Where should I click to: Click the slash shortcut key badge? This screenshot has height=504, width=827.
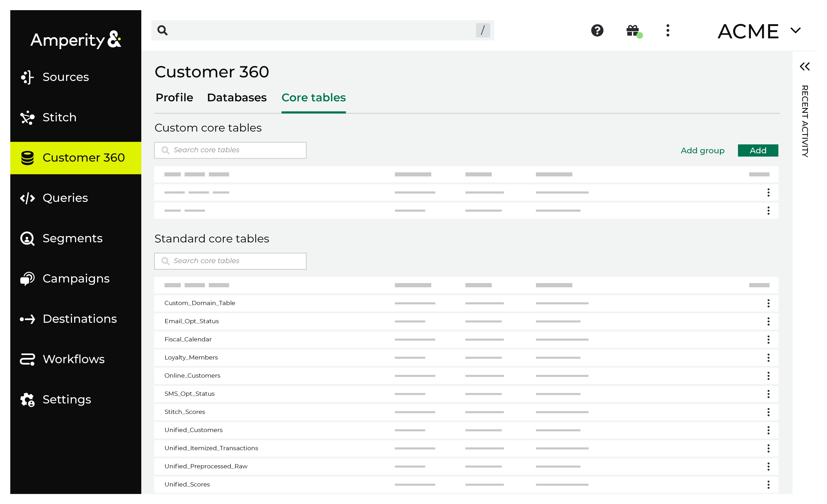click(x=483, y=30)
